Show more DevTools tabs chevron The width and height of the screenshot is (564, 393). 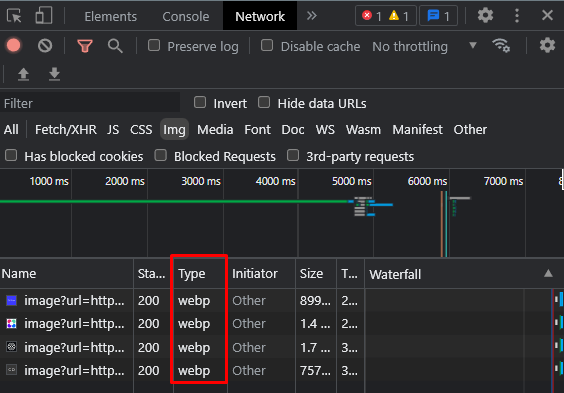click(311, 16)
